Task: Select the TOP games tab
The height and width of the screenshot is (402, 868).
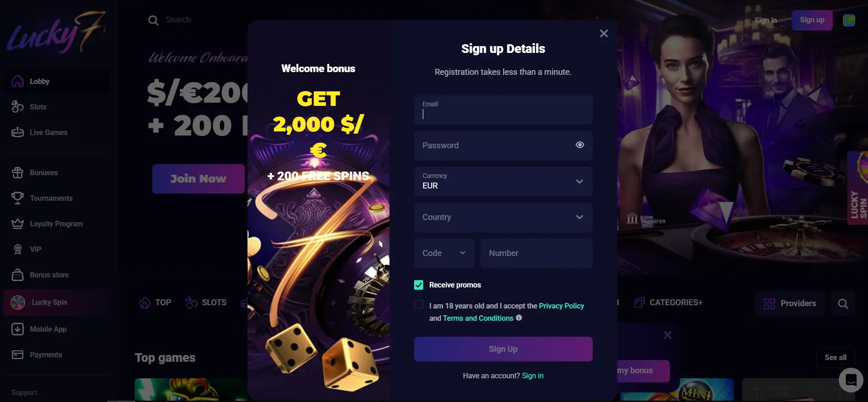Action: point(155,303)
